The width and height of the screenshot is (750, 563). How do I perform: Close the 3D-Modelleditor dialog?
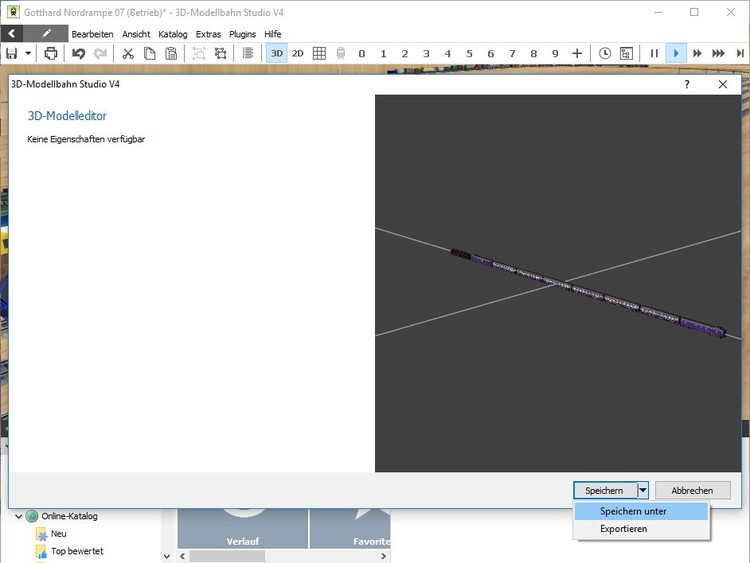point(723,85)
